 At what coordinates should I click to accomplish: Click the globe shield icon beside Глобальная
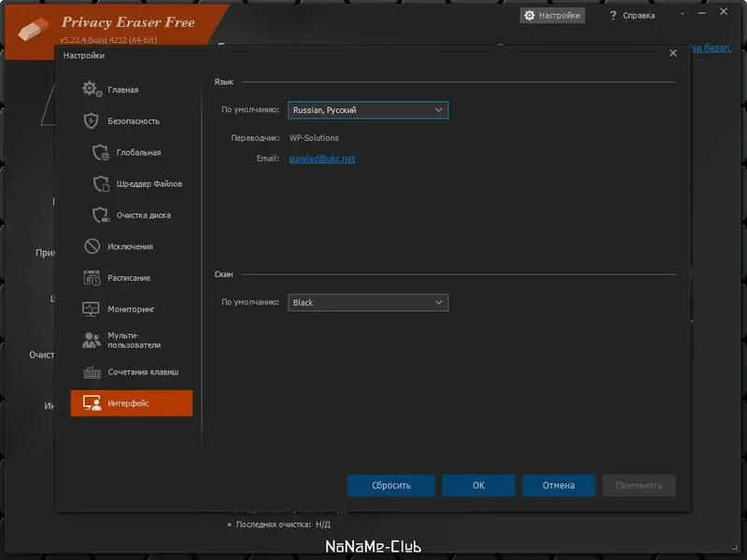[101, 152]
